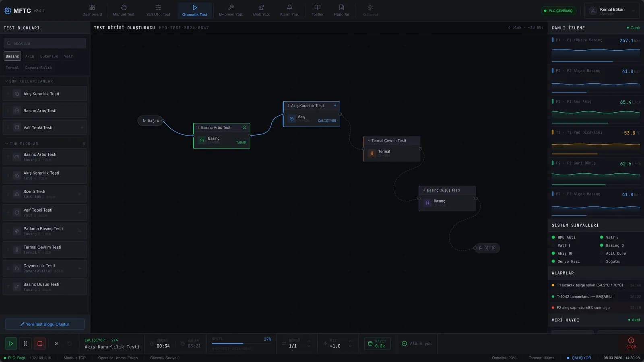Pause the running test sequence
The height and width of the screenshot is (362, 644).
(x=25, y=343)
